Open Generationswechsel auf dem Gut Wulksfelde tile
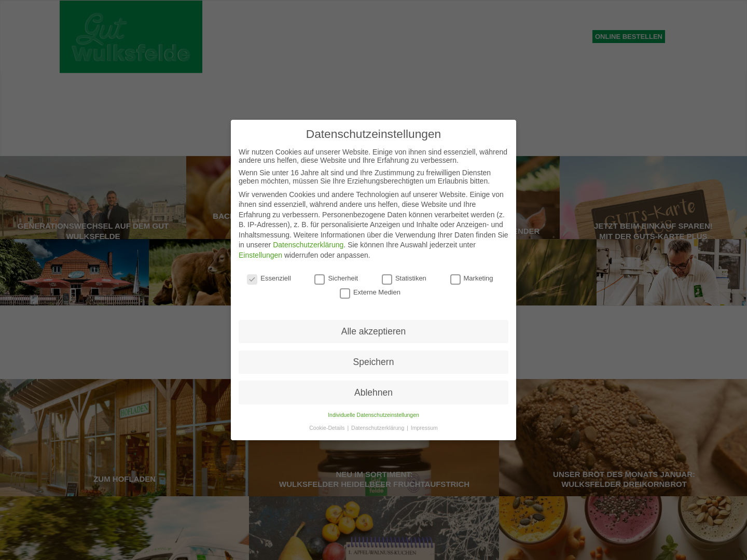Image resolution: width=747 pixels, height=560 pixels. coord(93,198)
